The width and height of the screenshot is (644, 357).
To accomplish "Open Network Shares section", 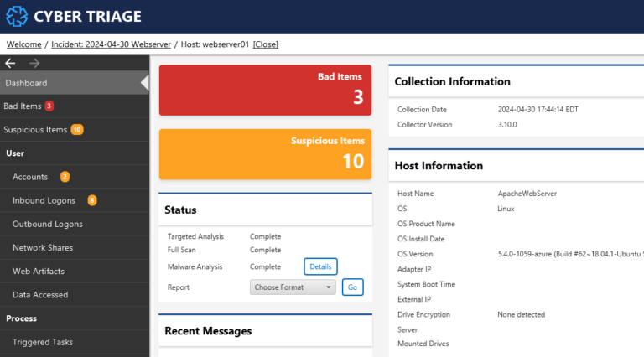I will (43, 247).
